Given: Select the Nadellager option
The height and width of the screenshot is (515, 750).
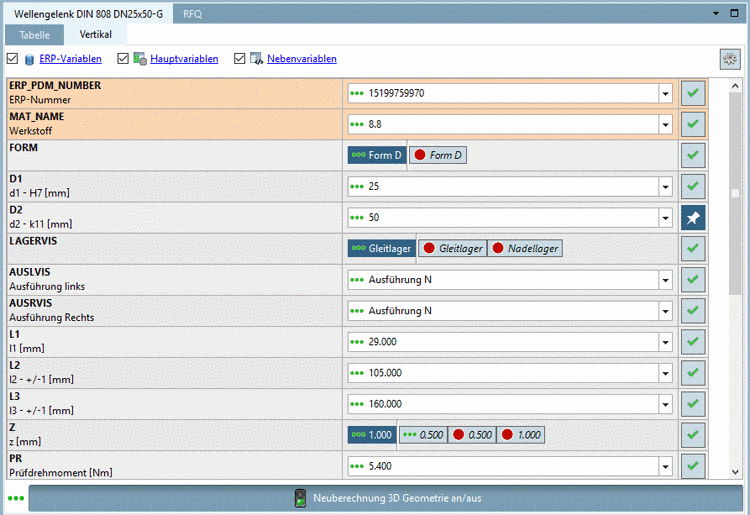Looking at the screenshot, I should (x=525, y=248).
